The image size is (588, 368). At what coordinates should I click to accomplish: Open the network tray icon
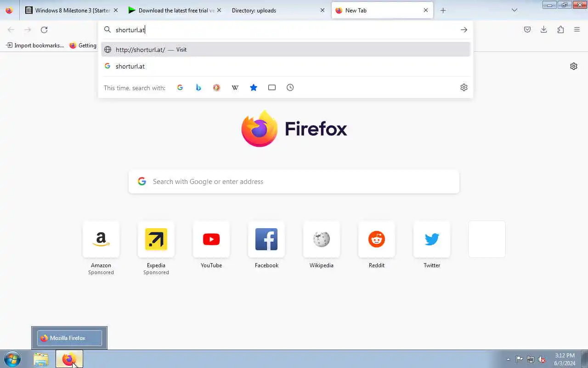[531, 359]
